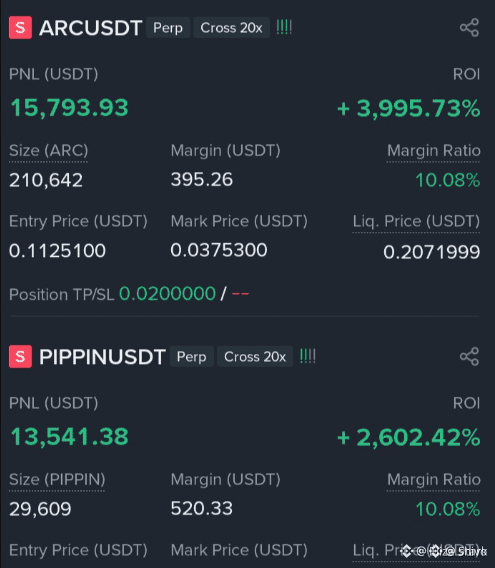This screenshot has height=568, width=495.
Task: Tap the red S short badge on ARCUSDT
Action: click(x=20, y=28)
